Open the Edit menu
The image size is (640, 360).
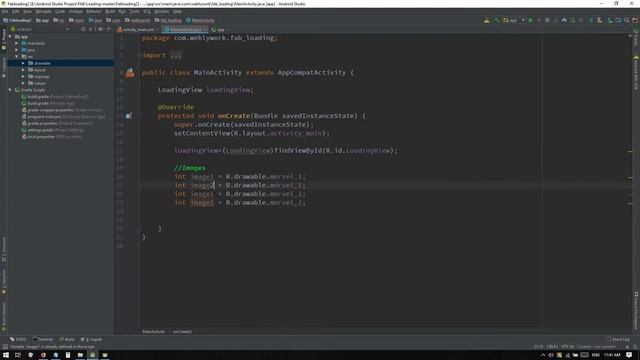click(x=16, y=11)
